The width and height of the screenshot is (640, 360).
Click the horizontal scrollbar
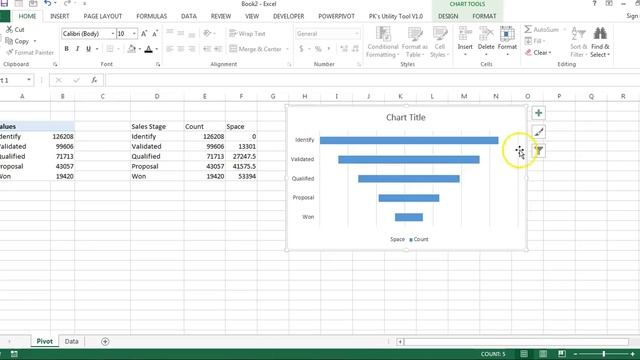tap(516, 342)
